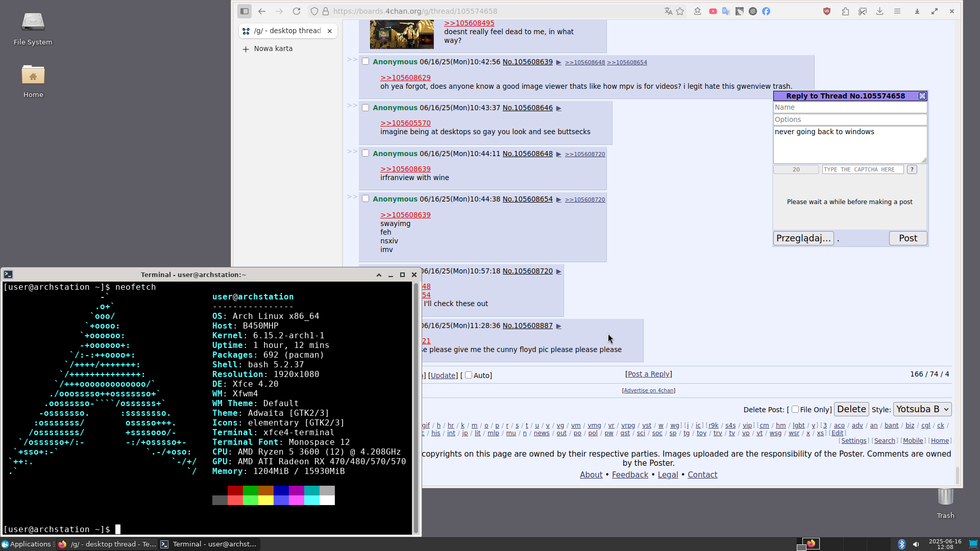Viewport: 980px width, 551px height.
Task: Select the /g/ - desktop thread tab
Action: [x=288, y=31]
